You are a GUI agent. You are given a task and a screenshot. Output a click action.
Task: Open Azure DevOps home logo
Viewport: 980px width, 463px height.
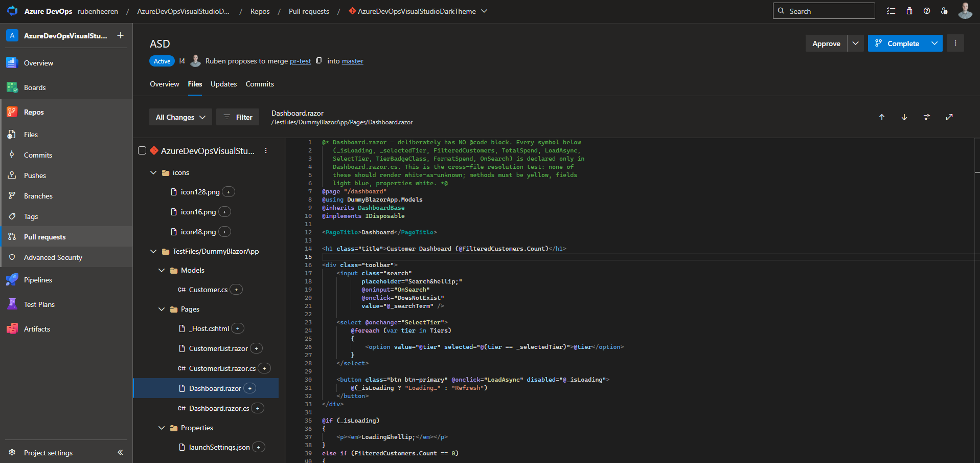tap(12, 11)
